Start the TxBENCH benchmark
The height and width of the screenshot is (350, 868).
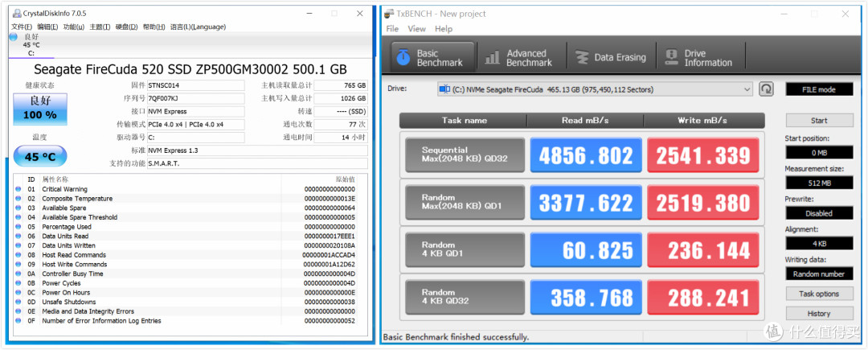click(819, 120)
